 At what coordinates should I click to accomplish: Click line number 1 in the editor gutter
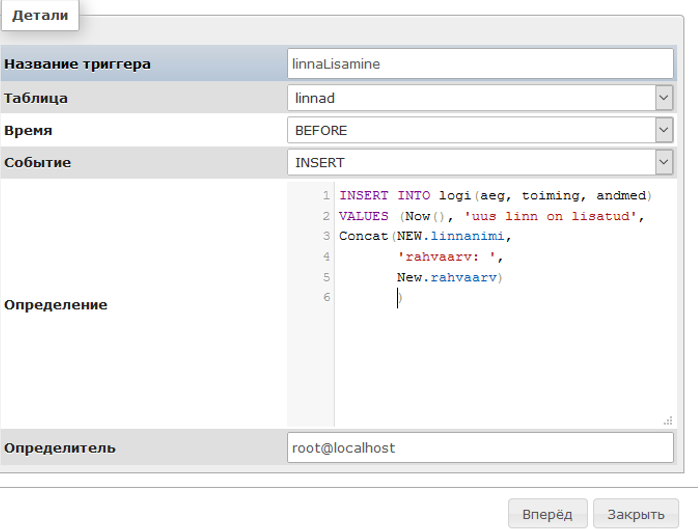click(327, 196)
